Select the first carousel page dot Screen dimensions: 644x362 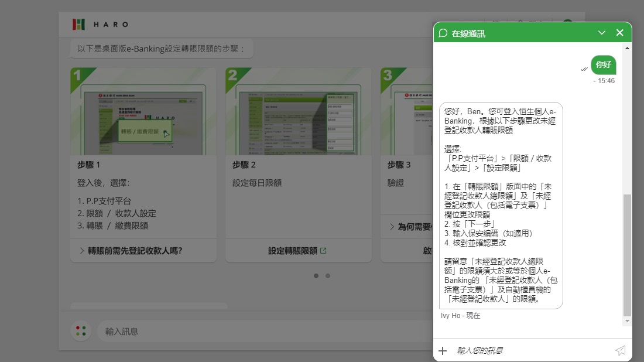[x=316, y=276]
